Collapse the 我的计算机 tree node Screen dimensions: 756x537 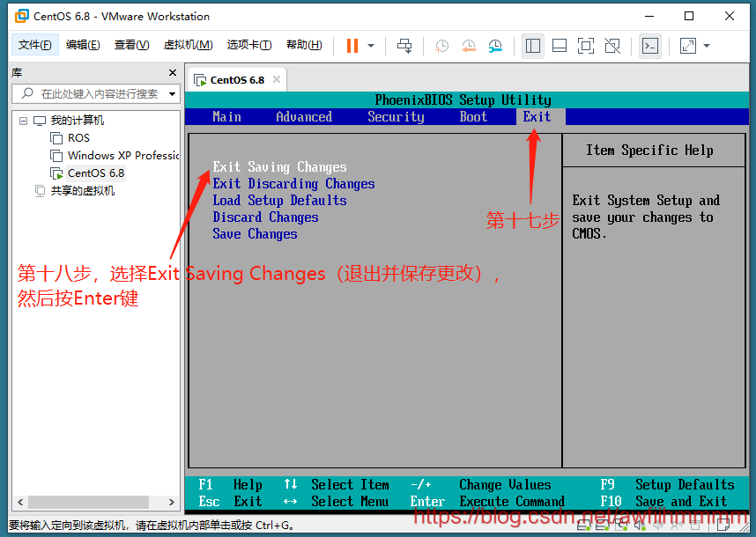click(x=23, y=121)
